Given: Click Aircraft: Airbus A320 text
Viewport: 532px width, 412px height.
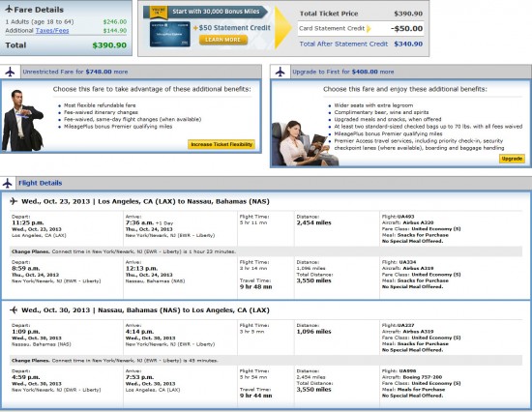Looking at the screenshot, I should pos(407,222).
